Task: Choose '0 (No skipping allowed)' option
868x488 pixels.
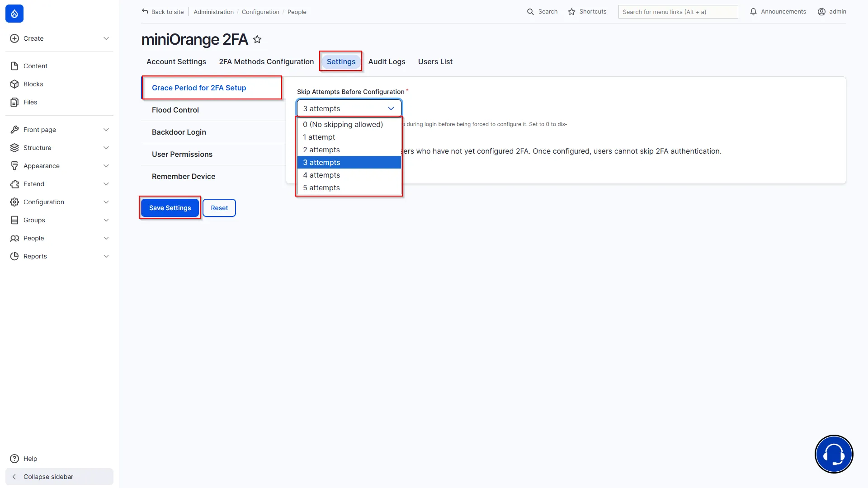Action: pos(349,124)
